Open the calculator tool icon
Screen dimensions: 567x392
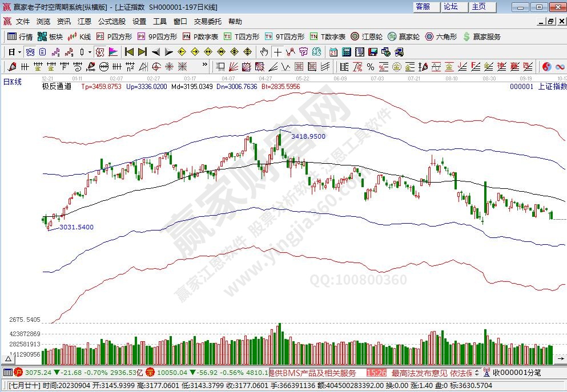346,51
